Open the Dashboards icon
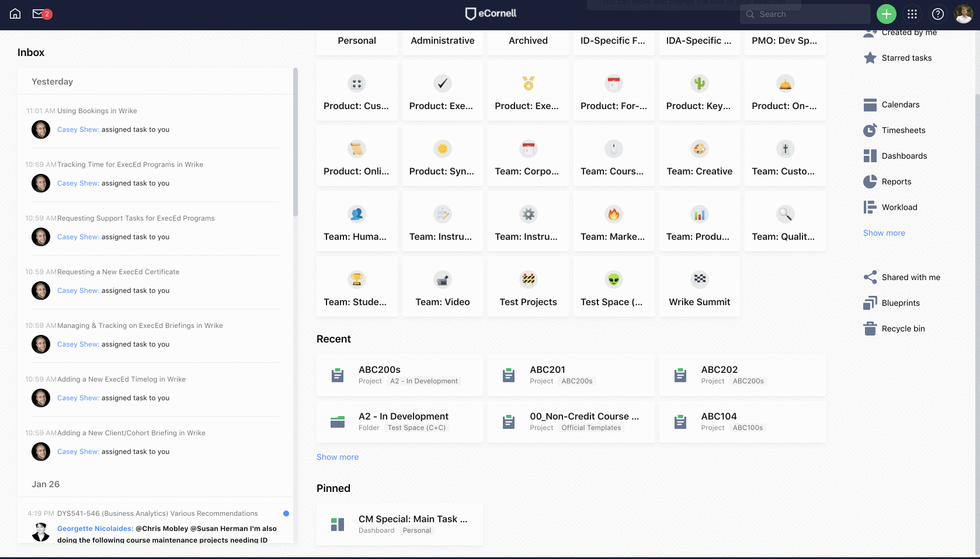Image resolution: width=980 pixels, height=559 pixels. (x=870, y=156)
